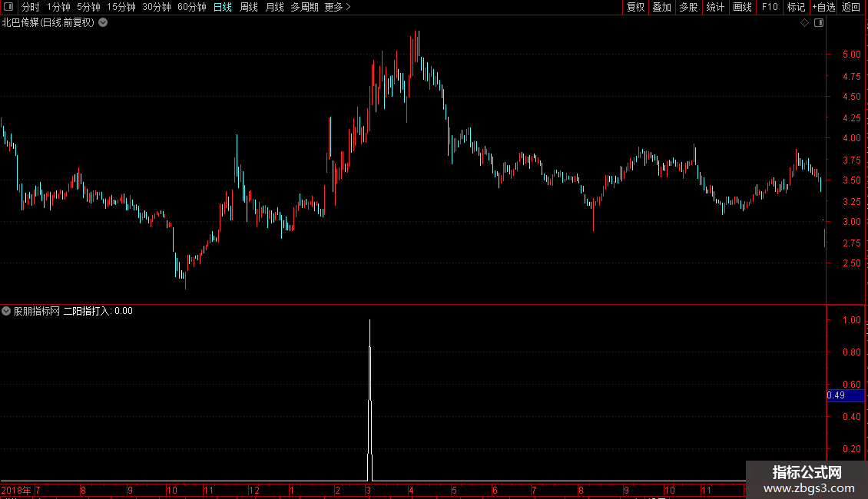Screen dimensions: 868x499
Task: Open F10 company info
Action: tap(770, 7)
